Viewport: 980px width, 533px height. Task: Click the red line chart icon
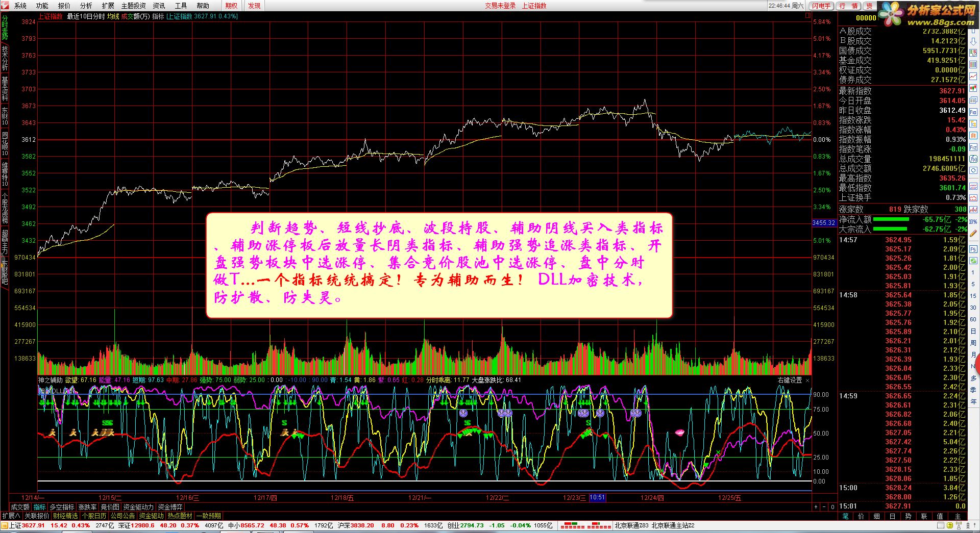[x=973, y=75]
